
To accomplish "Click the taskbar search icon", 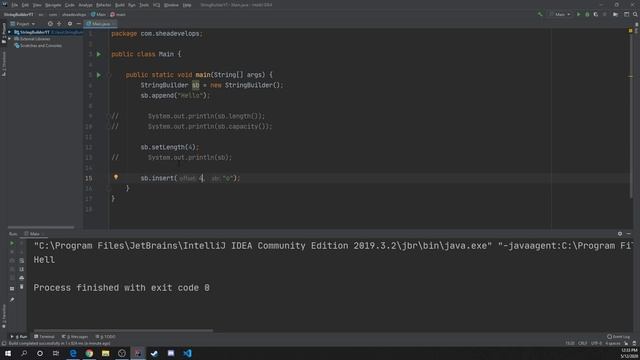I will point(24,353).
